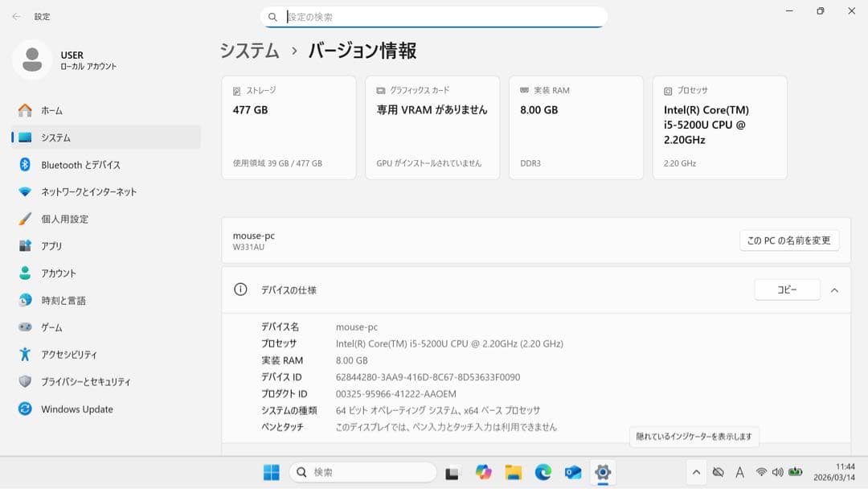Image resolution: width=868 pixels, height=489 pixels.
Task: Open File Explorer from taskbar
Action: pyautogui.click(x=513, y=472)
